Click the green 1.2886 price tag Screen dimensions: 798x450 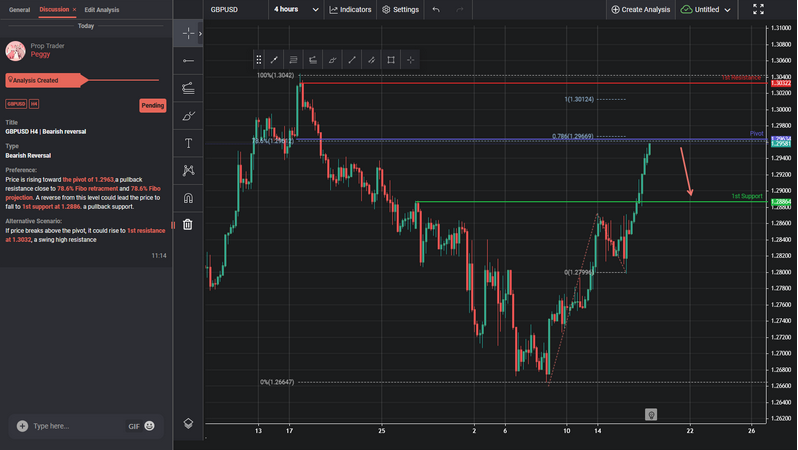point(781,202)
